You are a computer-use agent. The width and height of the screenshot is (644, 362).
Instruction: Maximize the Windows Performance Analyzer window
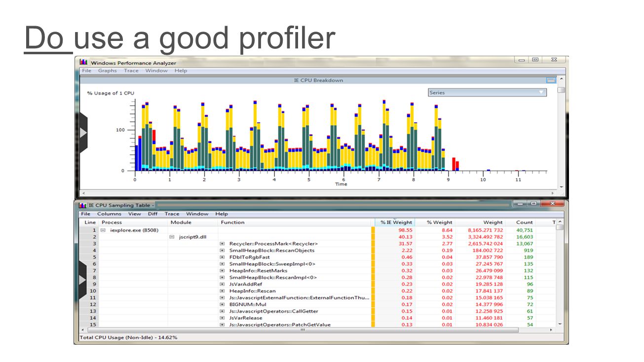pyautogui.click(x=535, y=60)
